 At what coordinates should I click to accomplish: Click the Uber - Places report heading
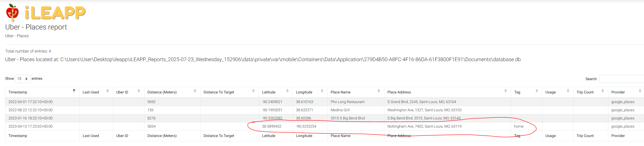coord(36,27)
